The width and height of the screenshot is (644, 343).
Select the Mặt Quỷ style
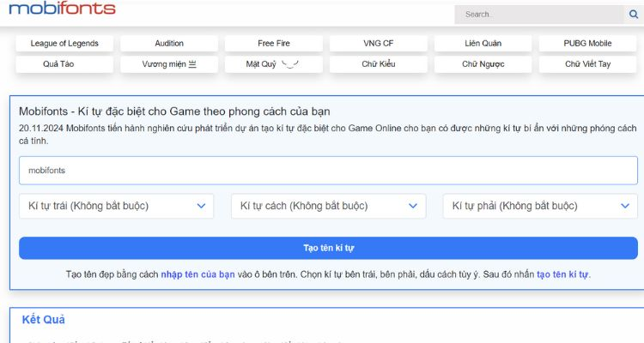[274, 64]
